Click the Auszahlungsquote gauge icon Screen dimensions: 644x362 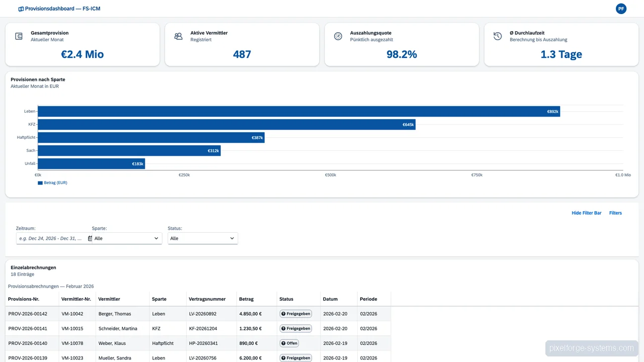(x=338, y=36)
